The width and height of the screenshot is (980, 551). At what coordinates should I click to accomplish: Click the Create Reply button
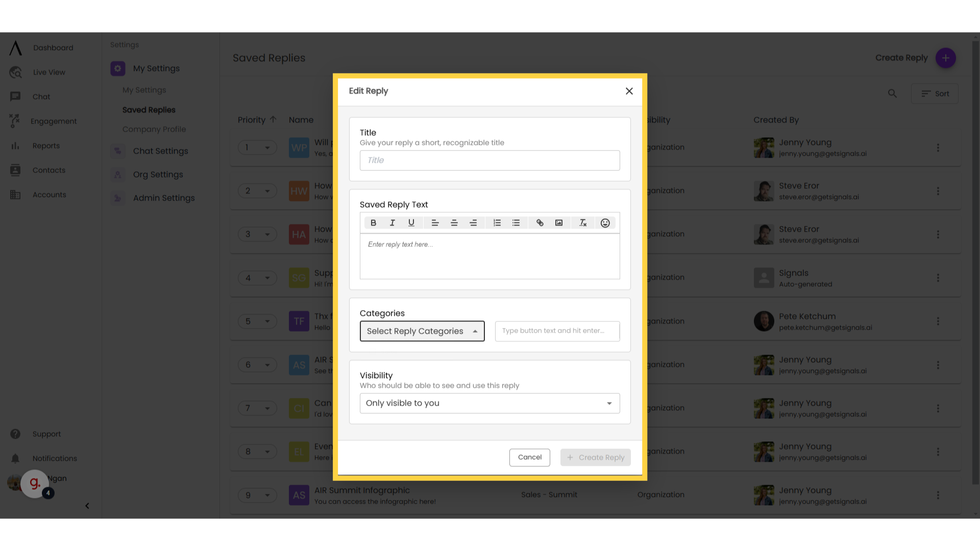coord(595,457)
